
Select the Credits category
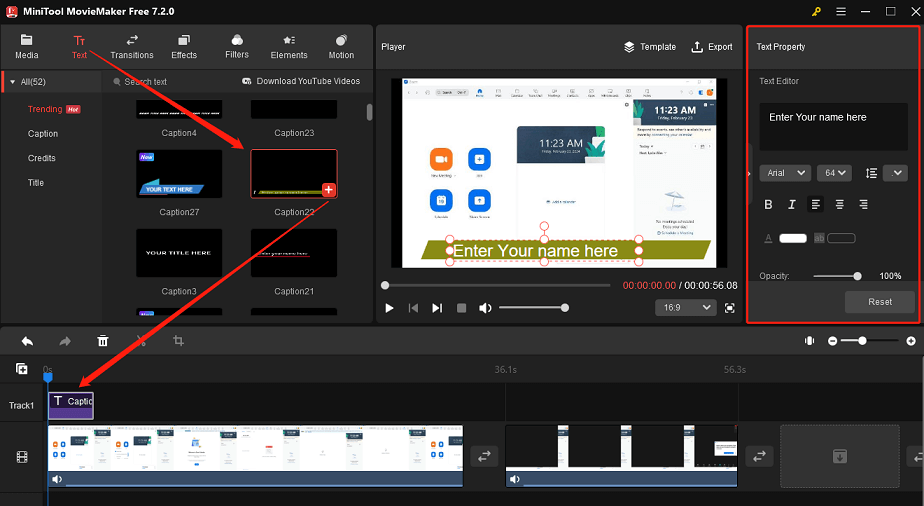point(41,158)
